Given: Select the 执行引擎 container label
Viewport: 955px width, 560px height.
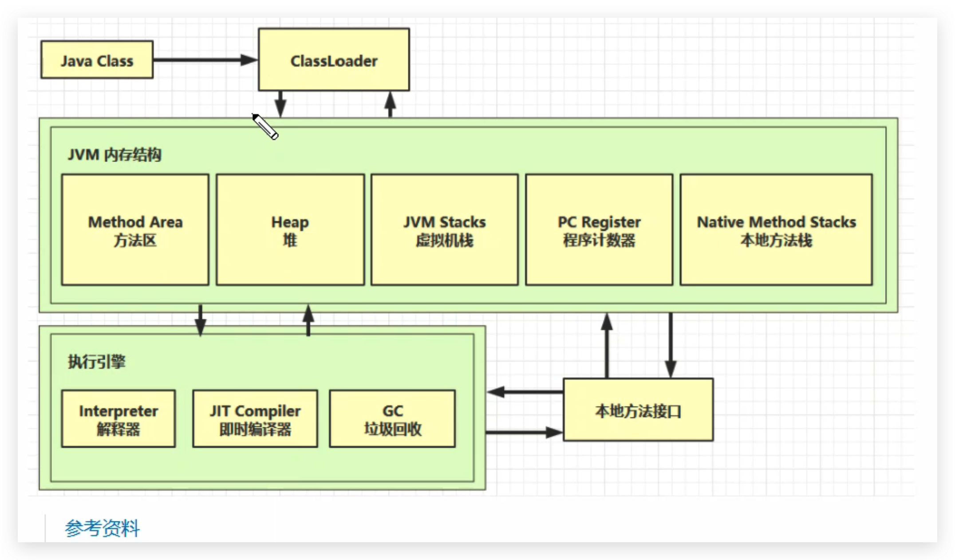Looking at the screenshot, I should coord(95,362).
